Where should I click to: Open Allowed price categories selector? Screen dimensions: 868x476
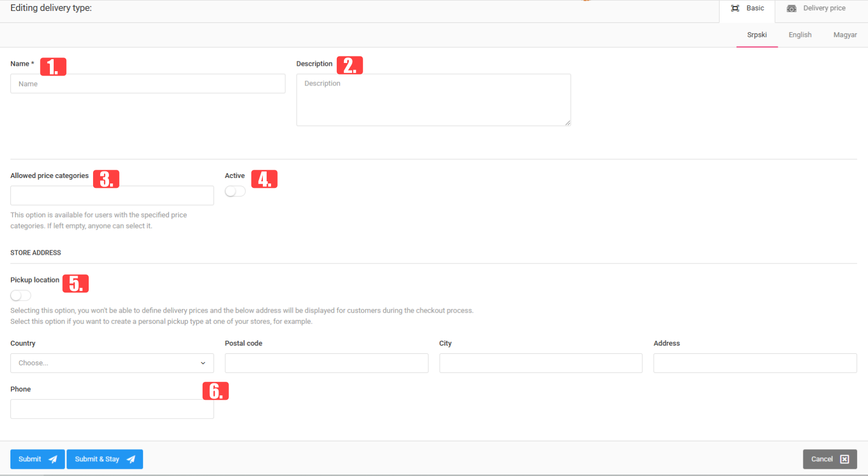point(112,196)
